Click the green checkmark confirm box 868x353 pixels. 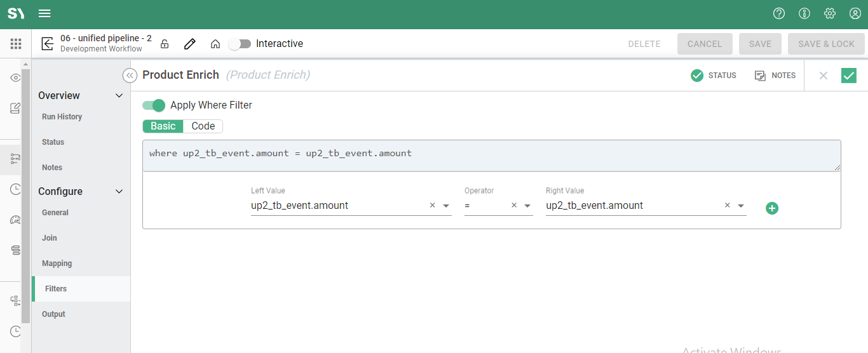(x=848, y=76)
